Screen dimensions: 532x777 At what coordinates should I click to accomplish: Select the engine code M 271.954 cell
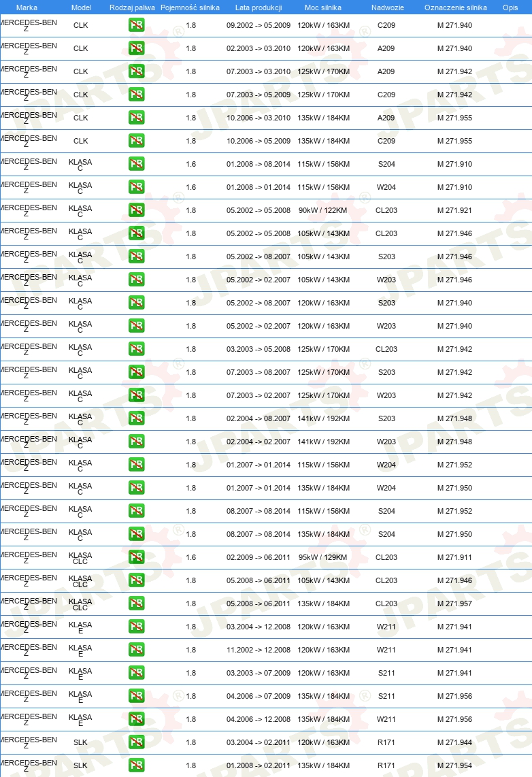(x=454, y=765)
